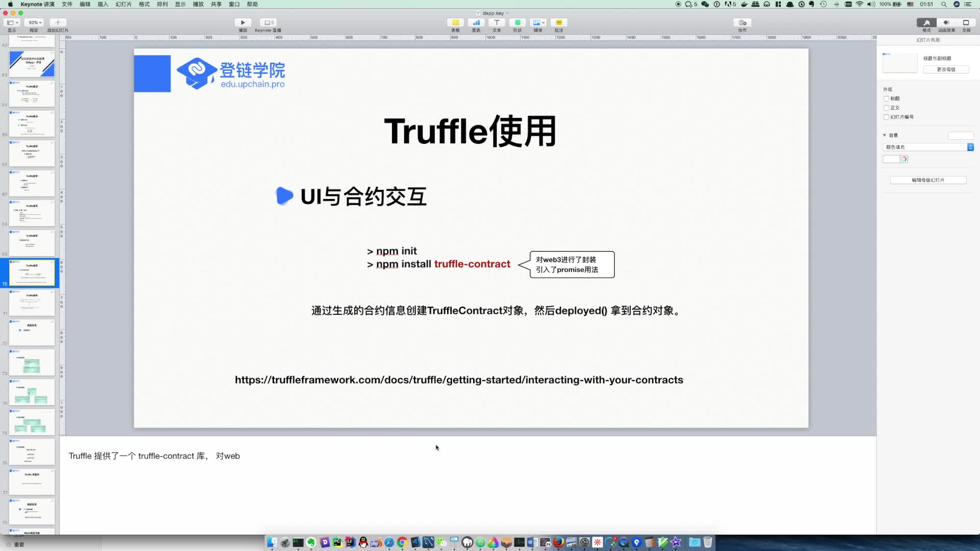The image size is (980, 551).
Task: Open the Apple menu
Action: (10, 4)
